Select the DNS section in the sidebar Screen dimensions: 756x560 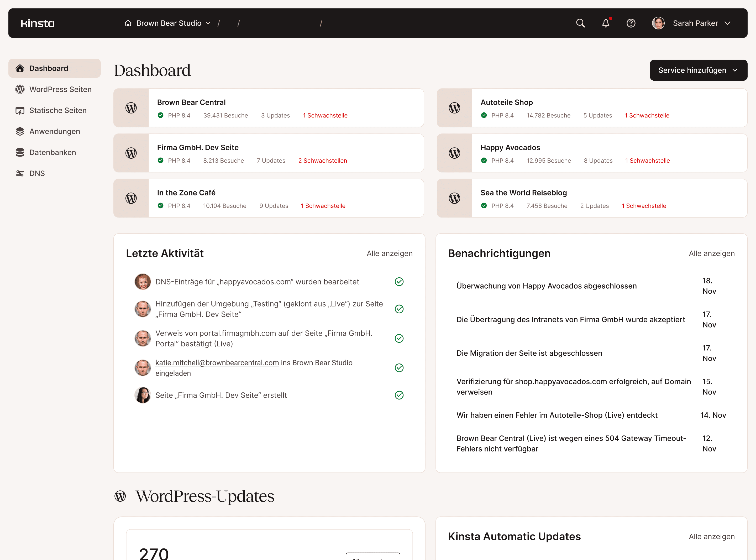pyautogui.click(x=37, y=173)
